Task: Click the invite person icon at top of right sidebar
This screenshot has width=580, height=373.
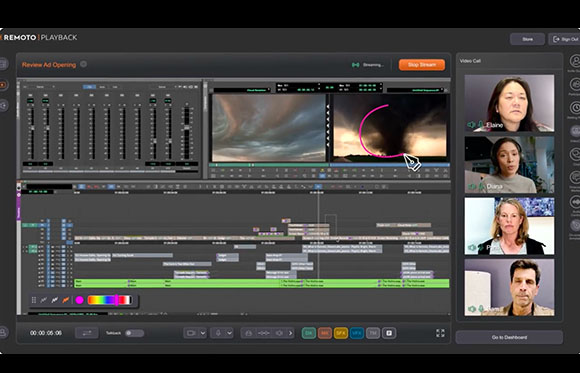Action: point(575,61)
